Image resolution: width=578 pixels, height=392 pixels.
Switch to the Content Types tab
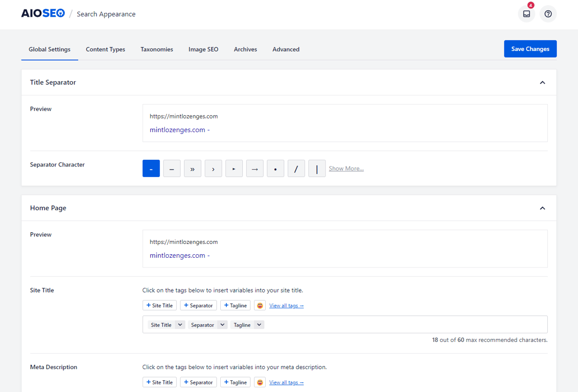pos(105,49)
